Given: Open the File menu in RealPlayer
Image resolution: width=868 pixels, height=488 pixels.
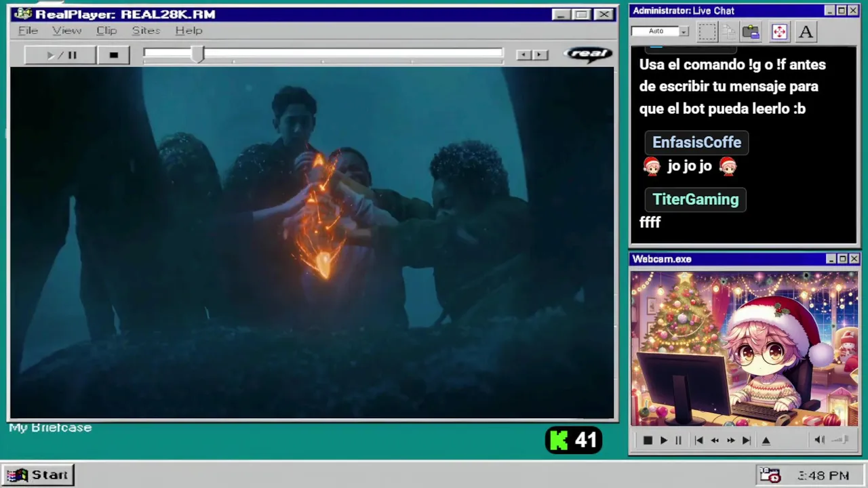Looking at the screenshot, I should click(x=28, y=30).
